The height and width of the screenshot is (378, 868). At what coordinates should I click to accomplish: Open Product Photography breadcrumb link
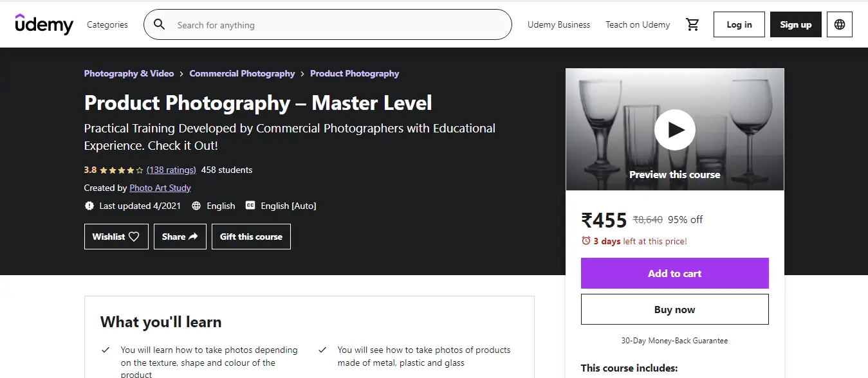[355, 73]
